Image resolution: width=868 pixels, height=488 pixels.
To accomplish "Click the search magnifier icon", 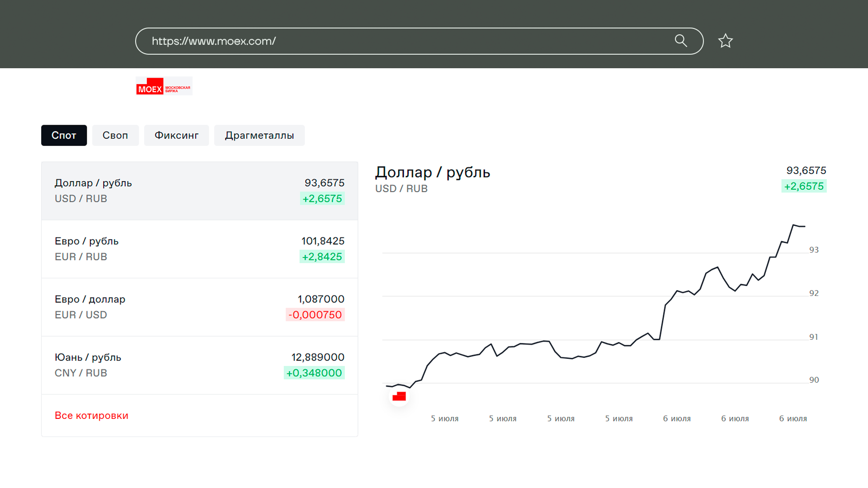I will click(681, 41).
